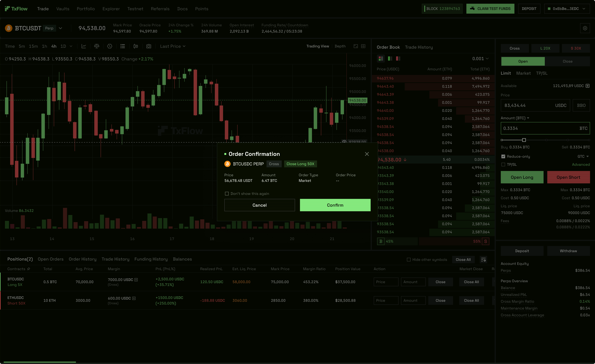Switch to candlestick chart icon
This screenshot has height=364, width=595.
click(135, 46)
